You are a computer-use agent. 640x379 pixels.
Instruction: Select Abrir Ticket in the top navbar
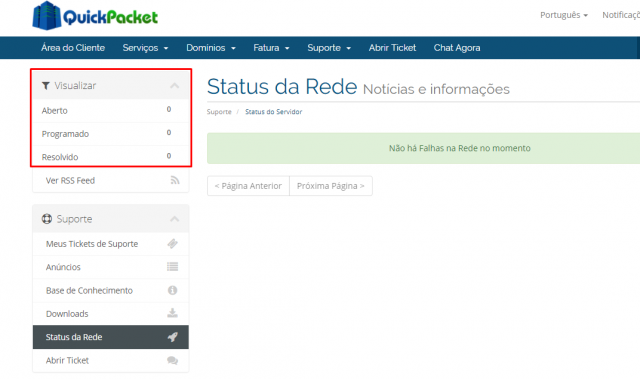click(x=392, y=48)
